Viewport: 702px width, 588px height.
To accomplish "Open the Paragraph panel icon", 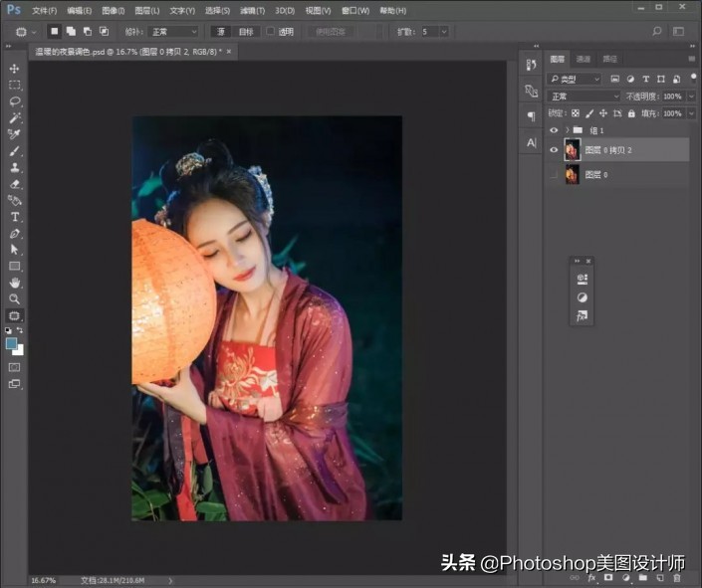I will coord(531,116).
